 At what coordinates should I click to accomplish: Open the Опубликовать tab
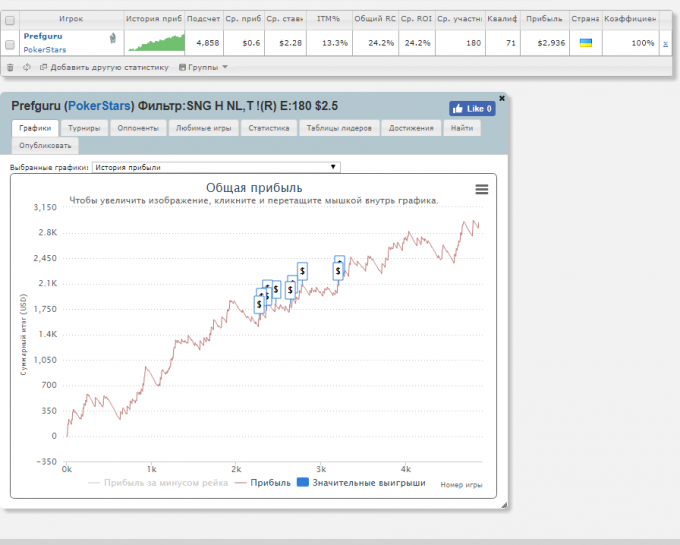[45, 145]
